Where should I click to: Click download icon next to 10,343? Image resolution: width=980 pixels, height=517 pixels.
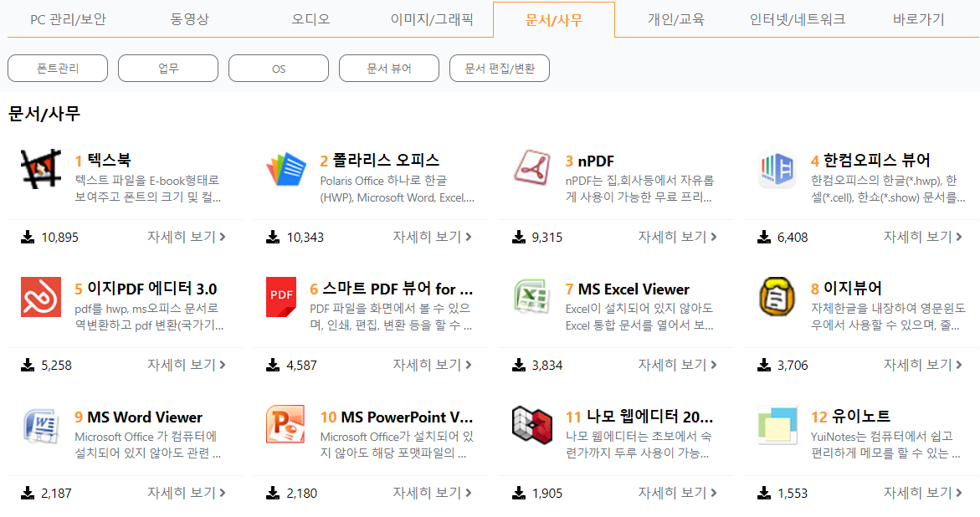(273, 238)
